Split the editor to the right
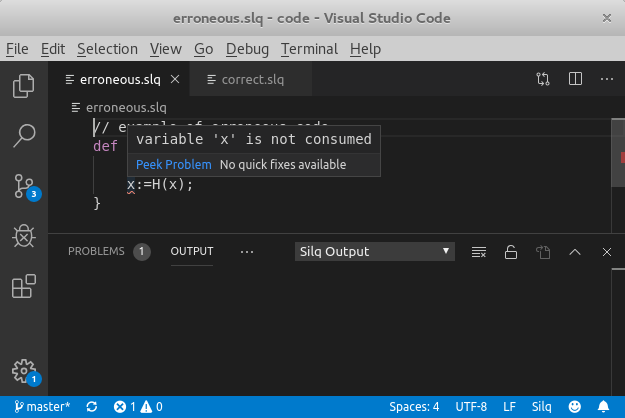 point(575,79)
